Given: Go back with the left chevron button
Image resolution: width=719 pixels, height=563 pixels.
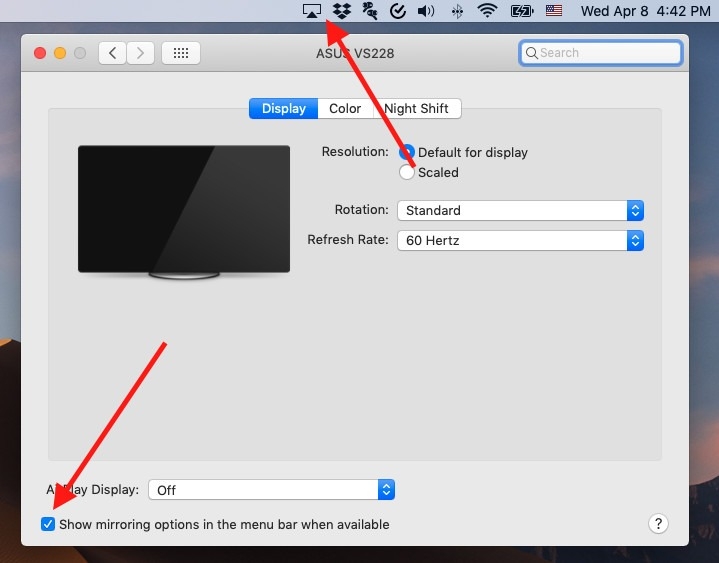Looking at the screenshot, I should [x=112, y=53].
